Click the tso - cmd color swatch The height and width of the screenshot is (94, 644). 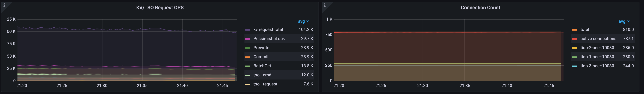point(247,75)
